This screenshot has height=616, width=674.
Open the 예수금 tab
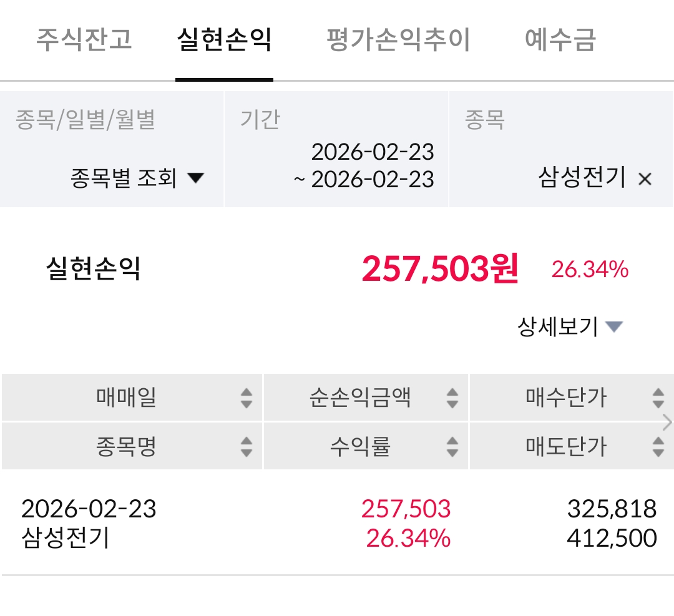tap(560, 40)
